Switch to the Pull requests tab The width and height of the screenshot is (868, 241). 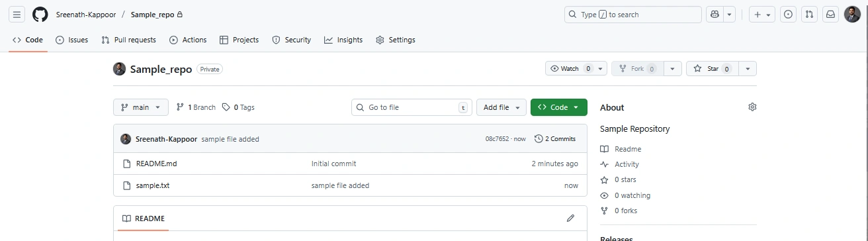(x=128, y=40)
